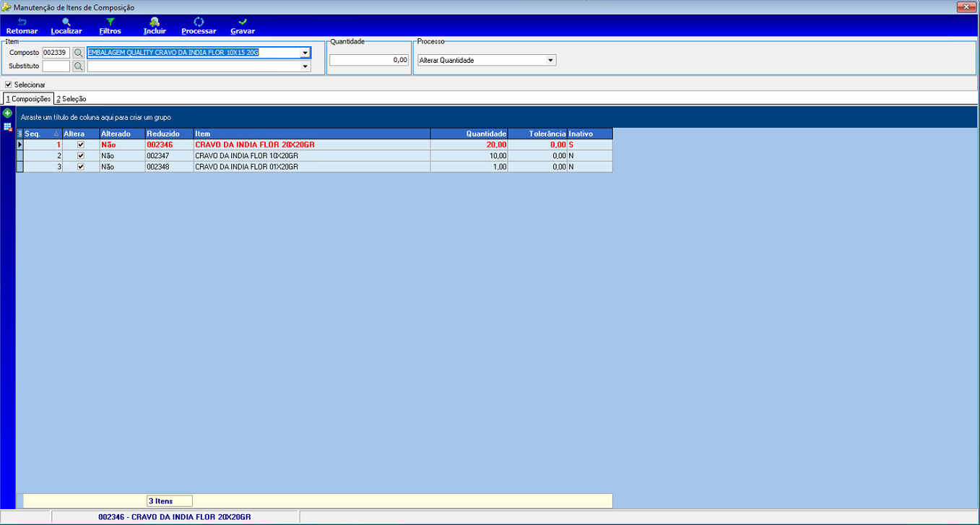Expand the Substituto item dropdown arrow
This screenshot has width=980, height=525.
click(305, 66)
